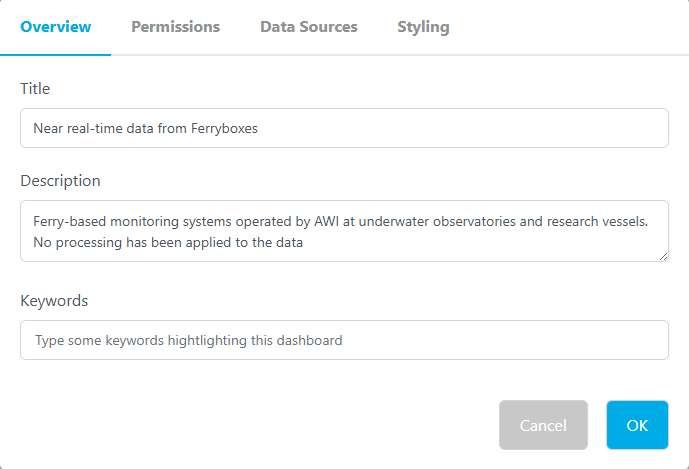689x469 pixels.
Task: Click the Title field label
Action: (x=35, y=89)
